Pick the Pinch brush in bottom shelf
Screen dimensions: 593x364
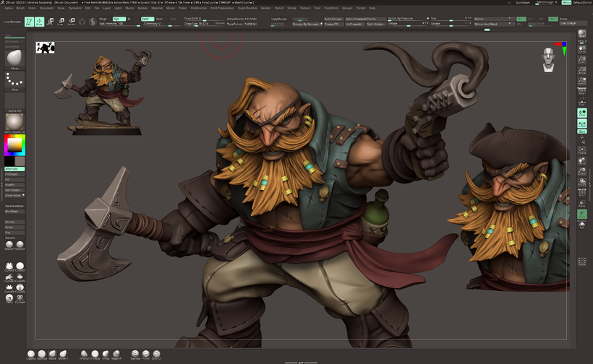(x=145, y=355)
